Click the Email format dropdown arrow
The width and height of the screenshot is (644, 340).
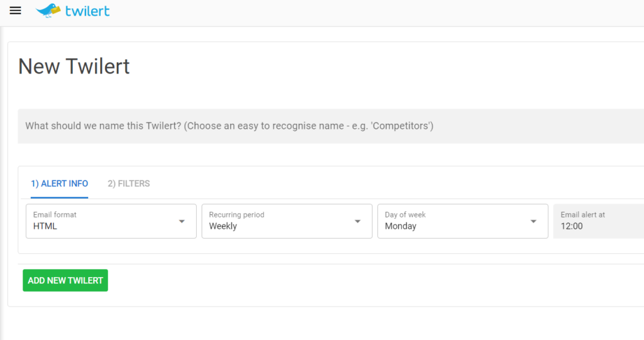[182, 221]
